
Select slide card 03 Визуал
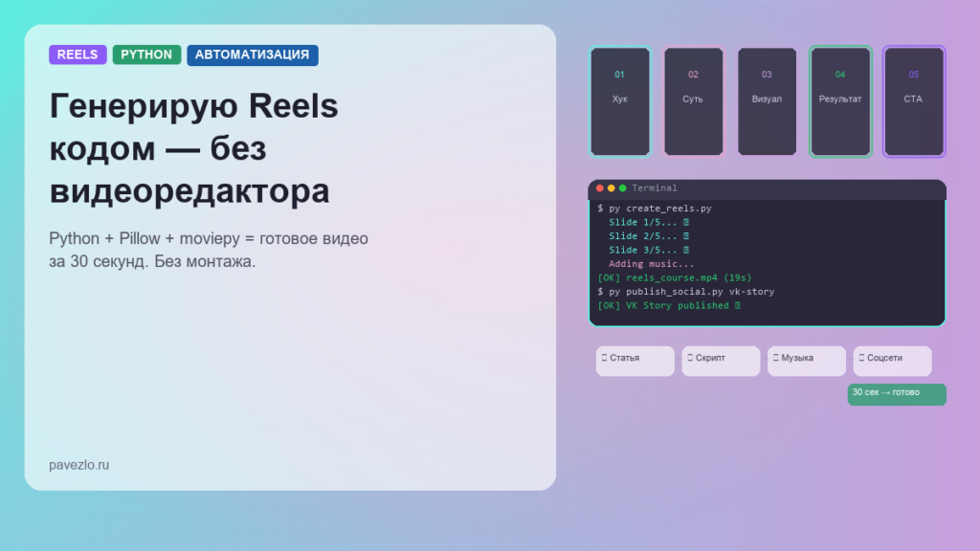[767, 101]
